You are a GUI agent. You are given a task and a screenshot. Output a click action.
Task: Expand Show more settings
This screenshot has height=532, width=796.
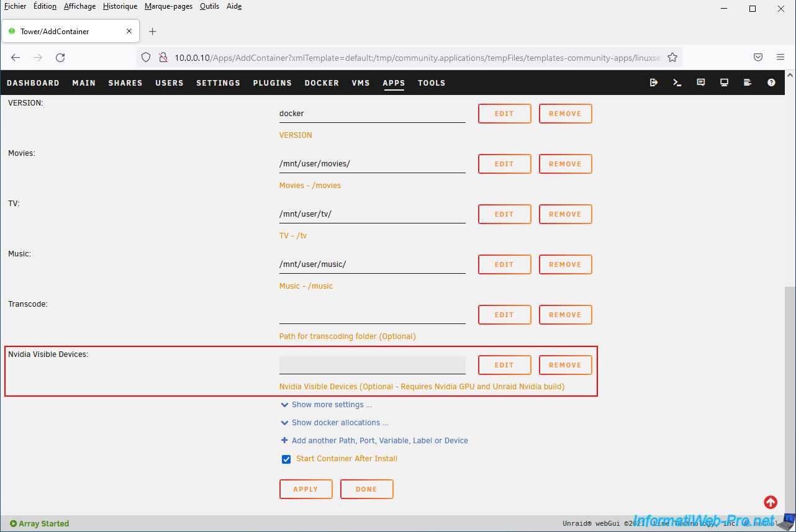[x=332, y=405]
